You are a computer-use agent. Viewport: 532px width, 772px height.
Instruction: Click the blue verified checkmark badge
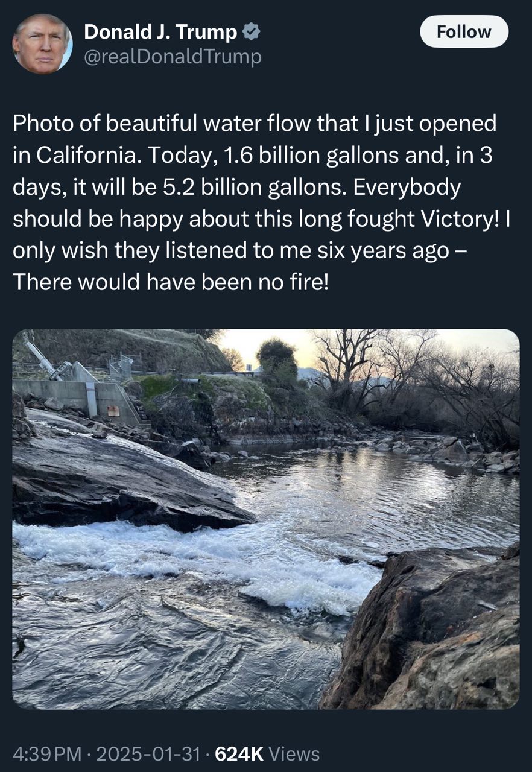pos(251,33)
